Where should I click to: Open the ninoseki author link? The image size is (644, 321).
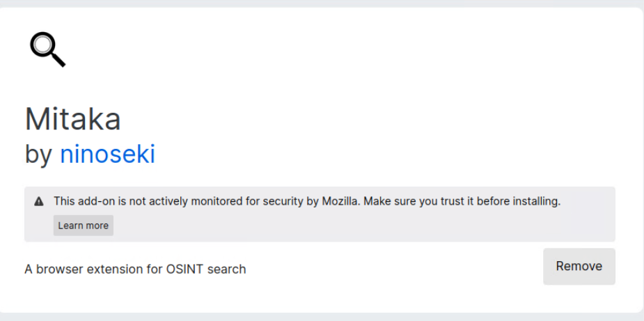pos(108,155)
